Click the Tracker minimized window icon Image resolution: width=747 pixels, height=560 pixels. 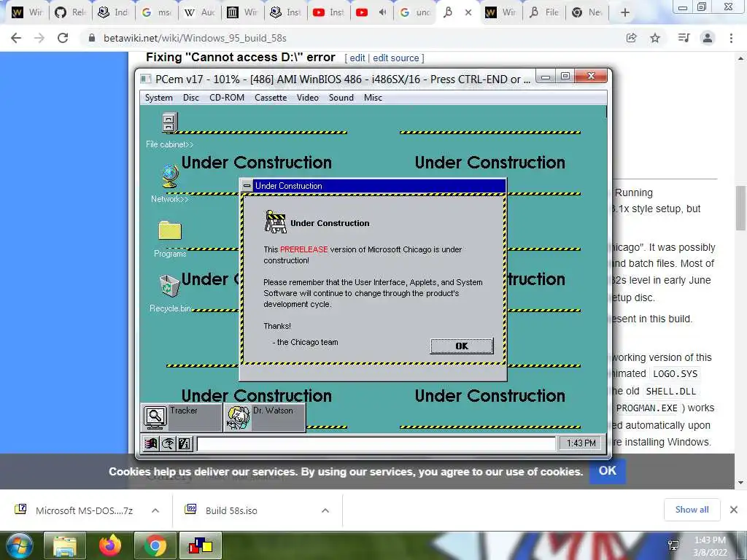(x=155, y=418)
